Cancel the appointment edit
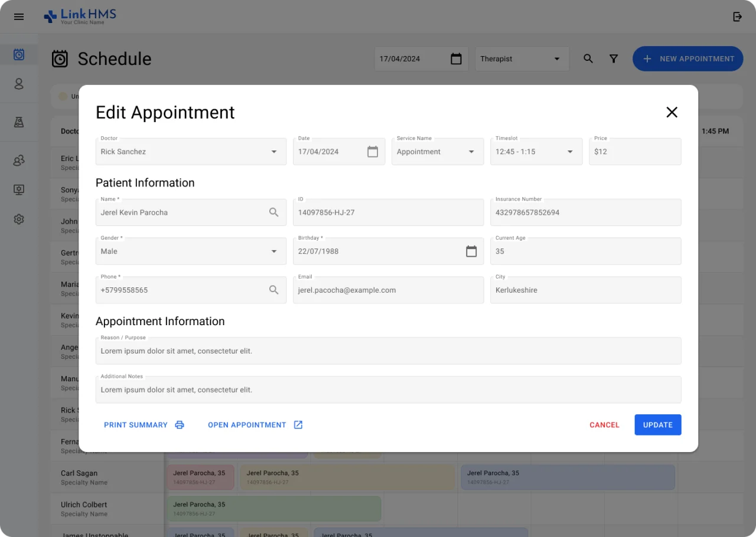This screenshot has height=537, width=756. [604, 425]
